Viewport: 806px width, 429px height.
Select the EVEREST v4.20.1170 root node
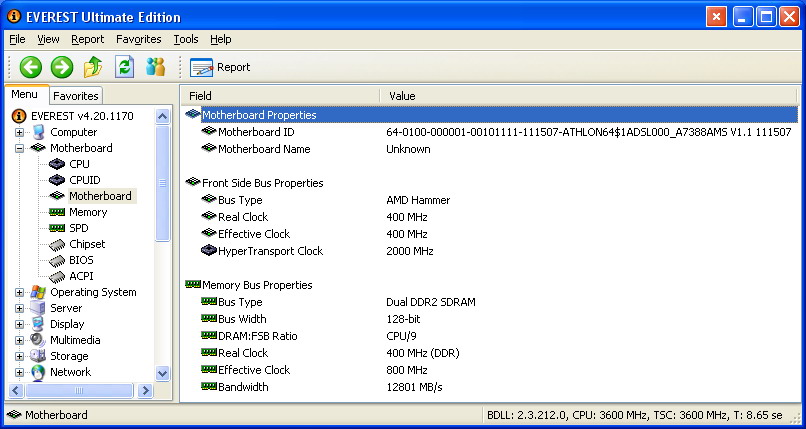(x=82, y=116)
